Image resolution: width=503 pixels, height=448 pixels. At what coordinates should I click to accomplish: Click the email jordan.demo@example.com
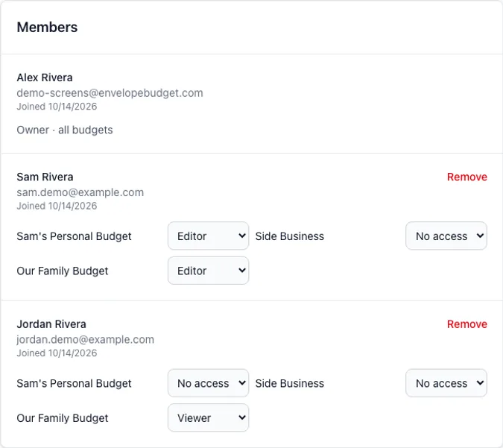[86, 339]
